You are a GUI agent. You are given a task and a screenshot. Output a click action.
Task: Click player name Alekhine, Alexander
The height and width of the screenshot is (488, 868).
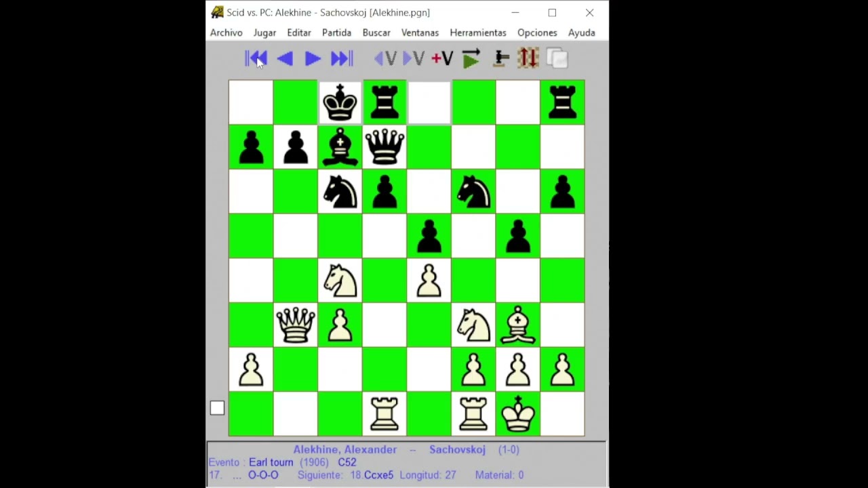coord(344,449)
